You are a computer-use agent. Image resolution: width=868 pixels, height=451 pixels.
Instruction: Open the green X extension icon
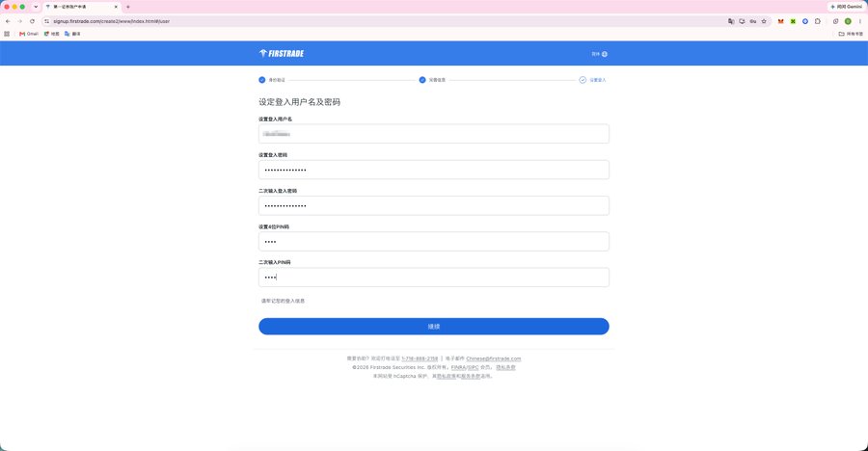793,21
